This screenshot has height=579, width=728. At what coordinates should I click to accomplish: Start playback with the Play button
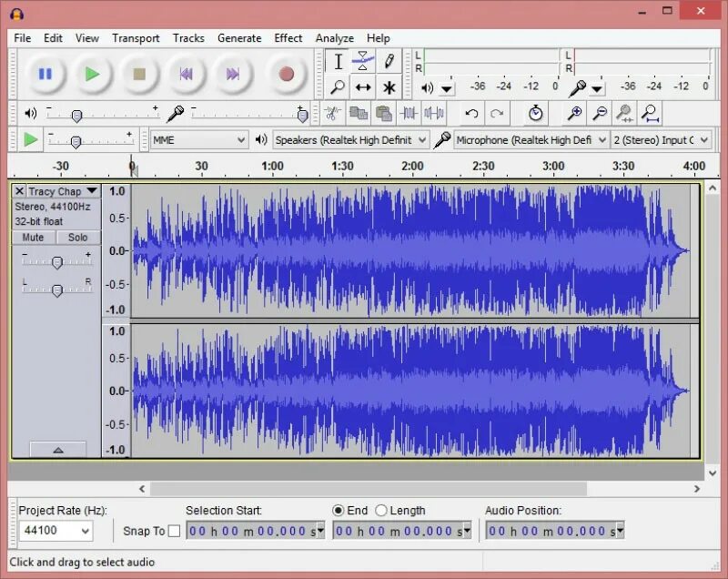(92, 74)
